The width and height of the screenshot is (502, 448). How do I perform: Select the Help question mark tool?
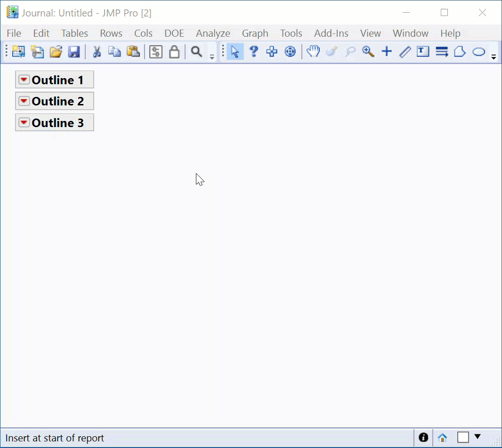(x=253, y=51)
